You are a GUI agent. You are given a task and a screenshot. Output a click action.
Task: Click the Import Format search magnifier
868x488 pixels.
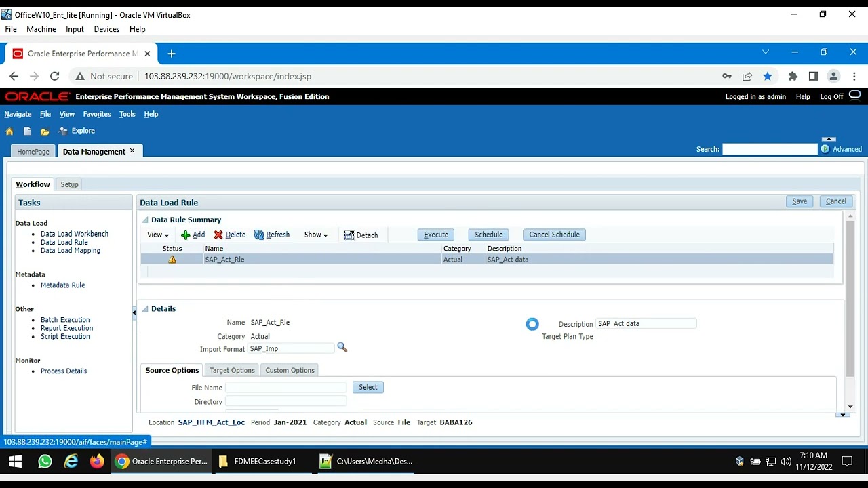tap(342, 347)
